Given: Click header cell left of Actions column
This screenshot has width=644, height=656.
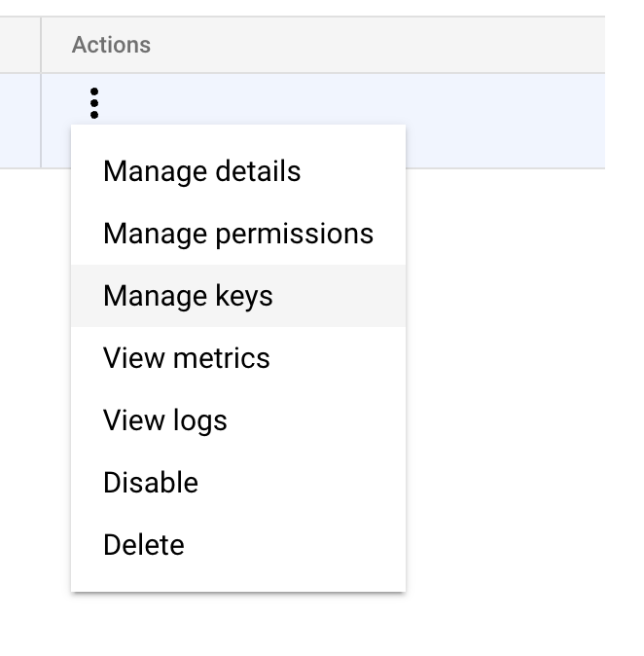Looking at the screenshot, I should coord(19,45).
